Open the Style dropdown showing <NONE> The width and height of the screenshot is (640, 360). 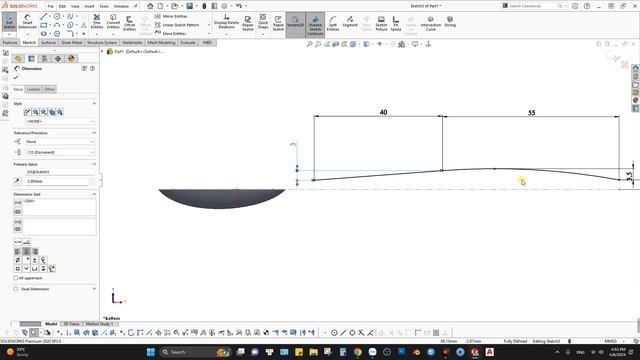coord(60,122)
